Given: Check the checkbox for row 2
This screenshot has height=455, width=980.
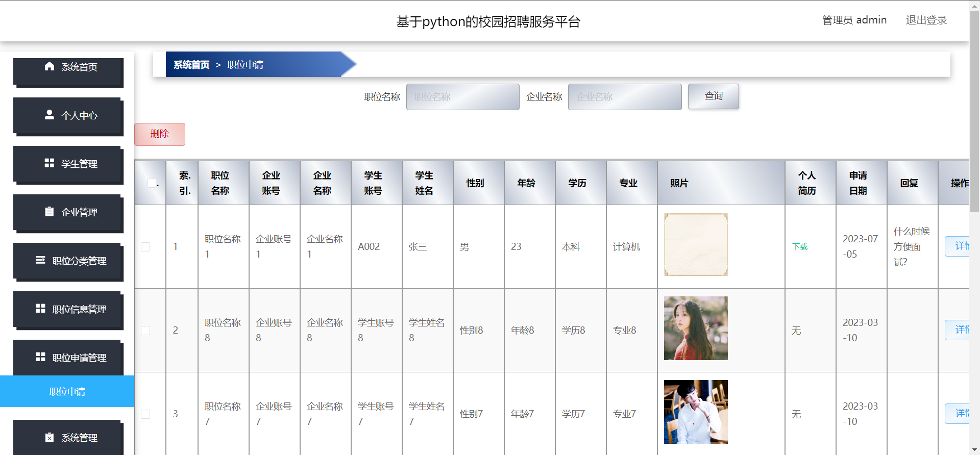Looking at the screenshot, I should click(145, 331).
